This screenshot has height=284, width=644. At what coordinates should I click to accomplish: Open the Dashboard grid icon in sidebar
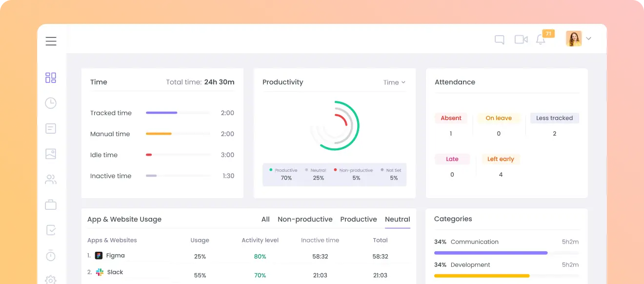pyautogui.click(x=51, y=77)
